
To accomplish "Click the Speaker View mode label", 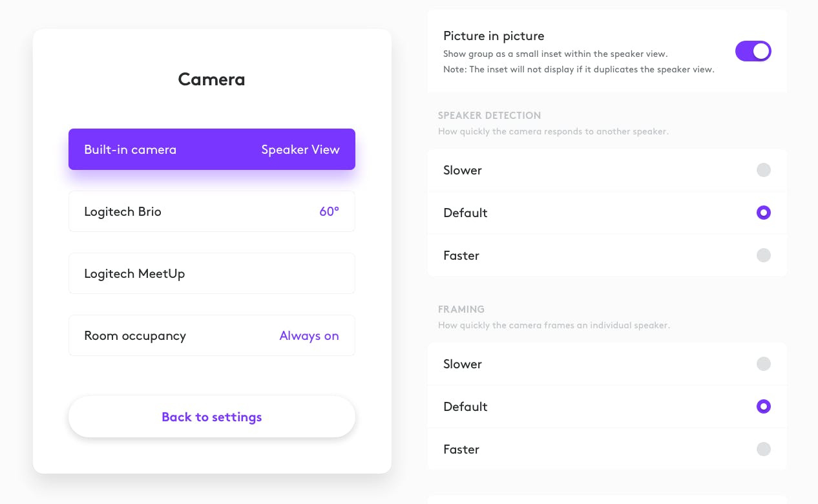I will click(300, 149).
